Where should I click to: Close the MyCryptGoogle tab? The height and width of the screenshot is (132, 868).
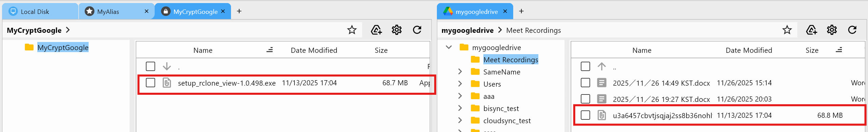tap(223, 11)
